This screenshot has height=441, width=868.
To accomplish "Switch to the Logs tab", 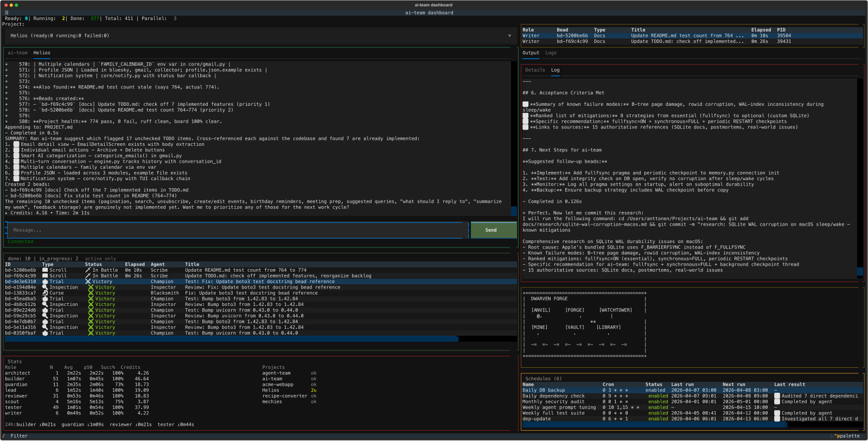I will [x=551, y=53].
